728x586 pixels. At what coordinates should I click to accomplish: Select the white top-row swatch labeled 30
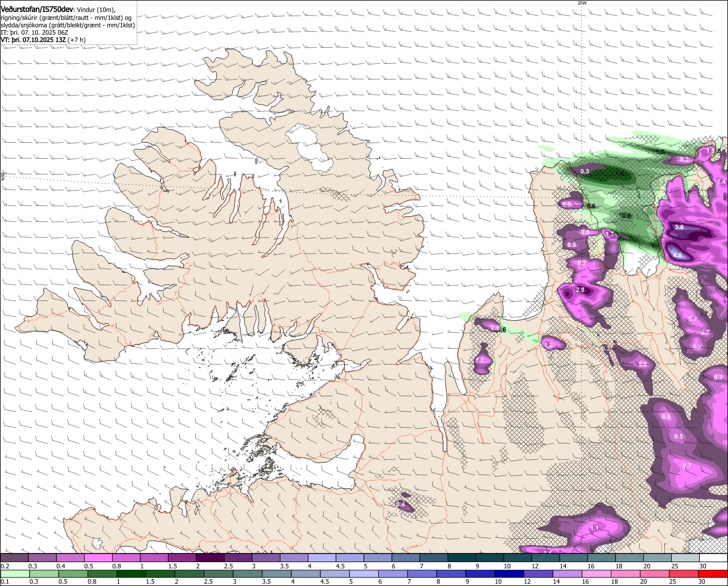coord(714,558)
